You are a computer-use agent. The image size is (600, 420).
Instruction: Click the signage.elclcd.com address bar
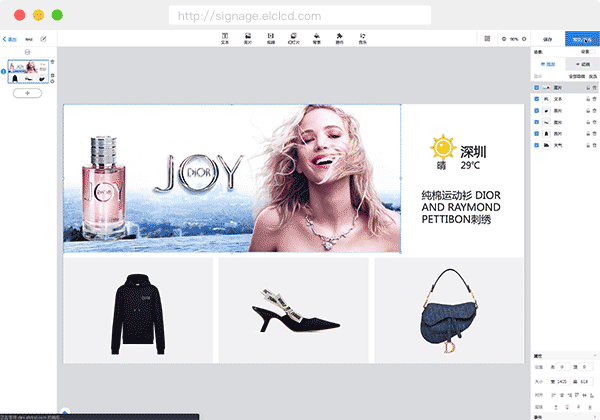coord(300,16)
